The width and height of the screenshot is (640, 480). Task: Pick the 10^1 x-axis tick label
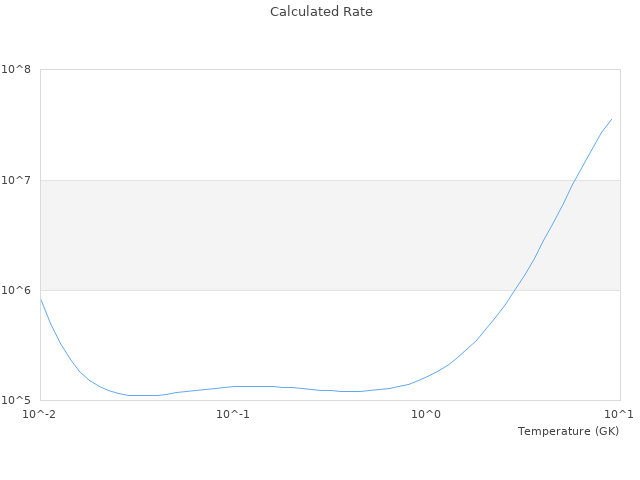pyautogui.click(x=619, y=414)
